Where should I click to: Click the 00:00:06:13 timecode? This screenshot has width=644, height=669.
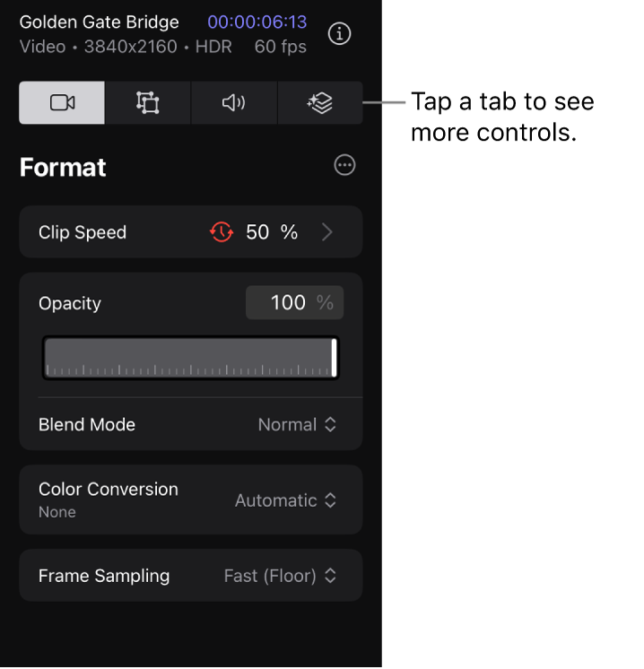click(257, 22)
